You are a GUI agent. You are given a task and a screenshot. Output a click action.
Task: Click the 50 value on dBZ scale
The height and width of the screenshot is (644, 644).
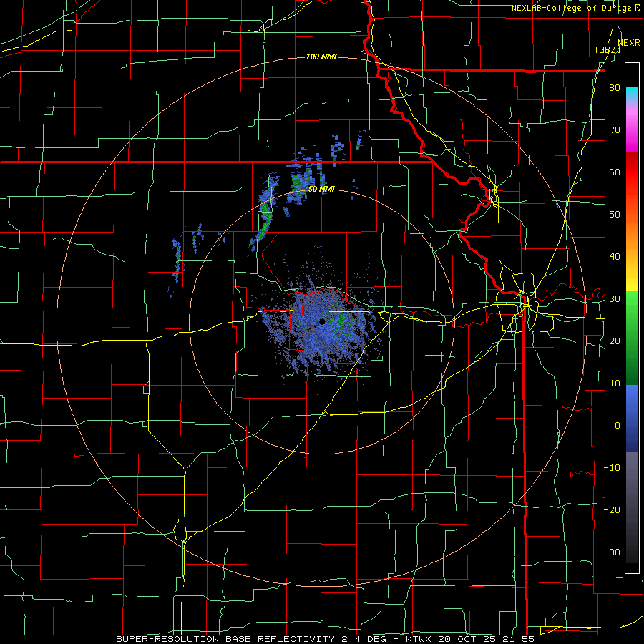click(615, 215)
